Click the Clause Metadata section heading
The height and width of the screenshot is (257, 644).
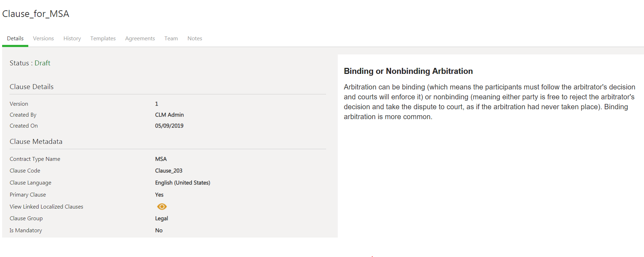pyautogui.click(x=36, y=141)
